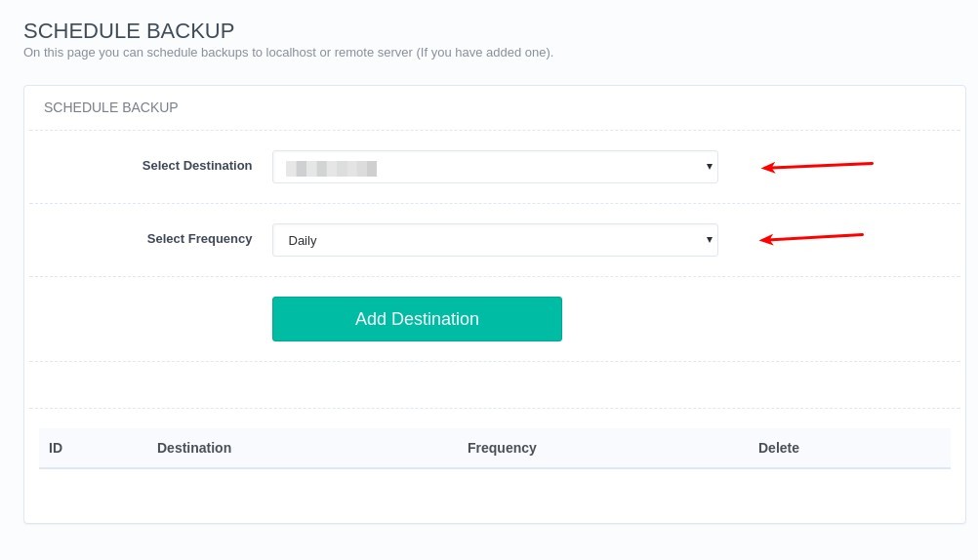Screen dimensions: 978x560
Task: Click the Destination column header in table
Action: click(194, 448)
